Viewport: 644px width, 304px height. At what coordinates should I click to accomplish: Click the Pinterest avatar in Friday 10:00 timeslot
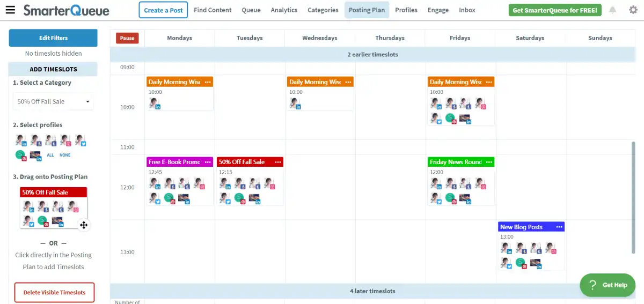(x=450, y=118)
